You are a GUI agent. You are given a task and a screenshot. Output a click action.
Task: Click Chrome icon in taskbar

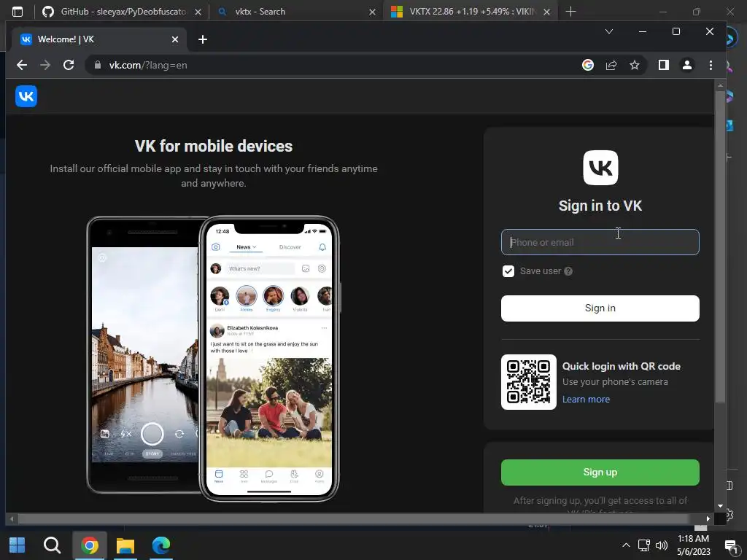(90, 545)
